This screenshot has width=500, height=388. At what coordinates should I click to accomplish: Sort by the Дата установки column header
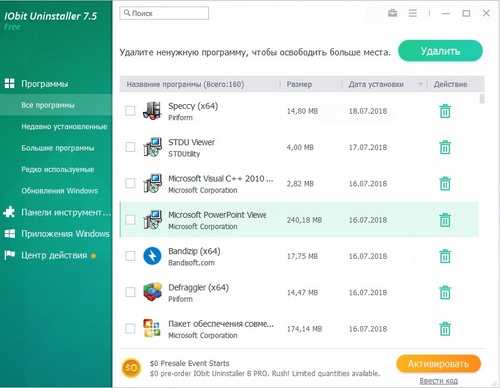coord(376,84)
